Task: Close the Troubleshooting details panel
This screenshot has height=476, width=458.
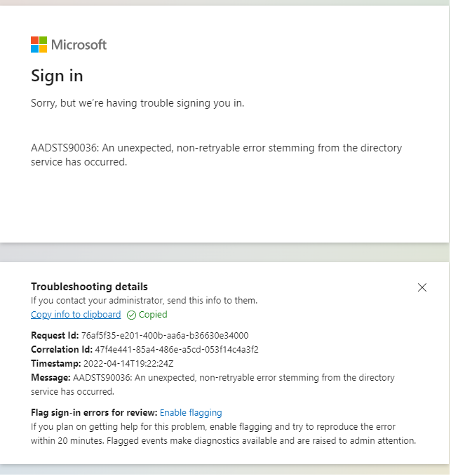Action: click(x=422, y=287)
